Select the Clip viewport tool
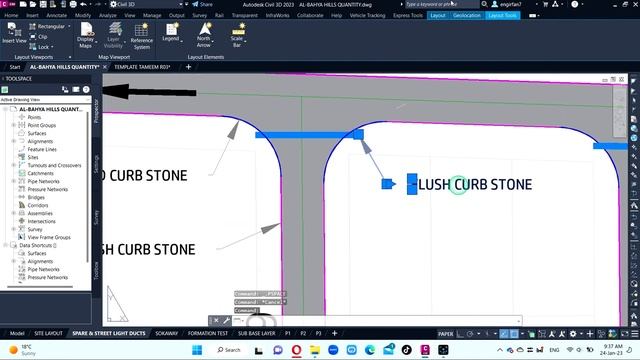The height and width of the screenshot is (360, 640). pos(38,37)
